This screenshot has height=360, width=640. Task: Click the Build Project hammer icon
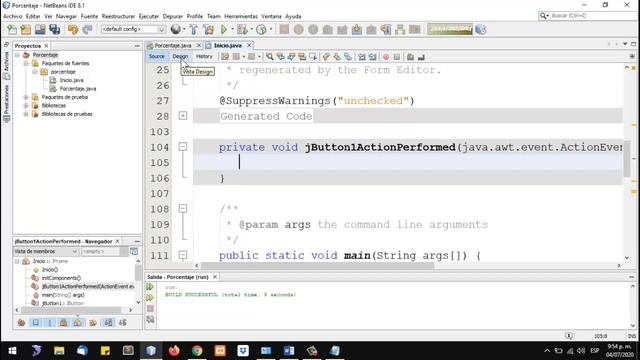click(x=193, y=29)
